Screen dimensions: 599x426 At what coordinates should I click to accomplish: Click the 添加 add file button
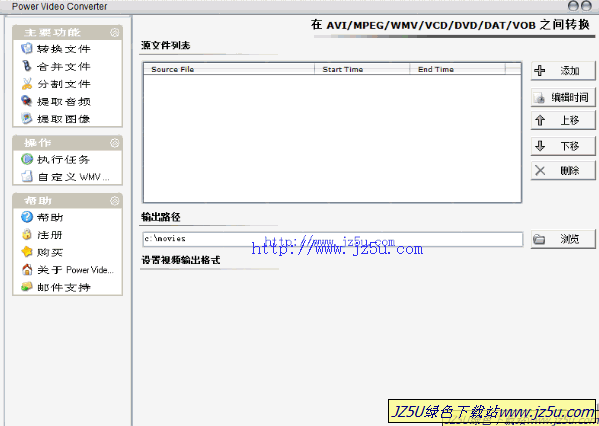click(563, 71)
